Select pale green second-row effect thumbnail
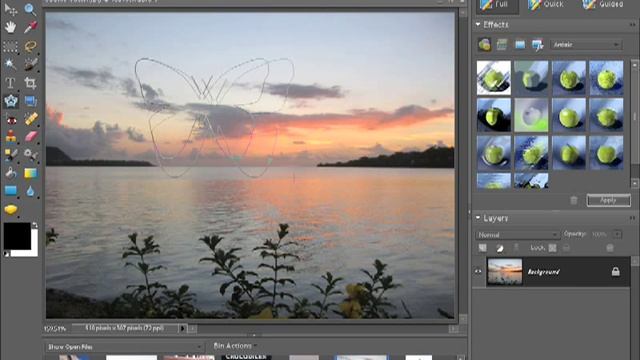 pos(531,115)
